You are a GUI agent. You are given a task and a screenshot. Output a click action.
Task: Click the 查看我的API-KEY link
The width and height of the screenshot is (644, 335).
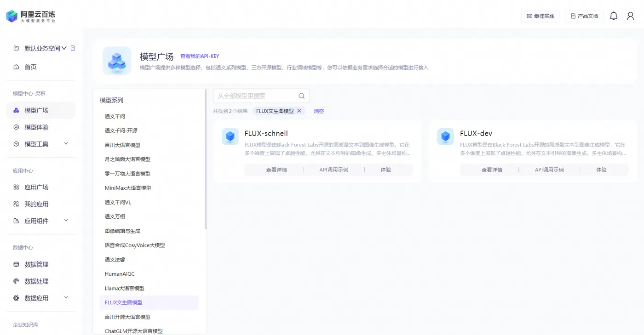(200, 57)
